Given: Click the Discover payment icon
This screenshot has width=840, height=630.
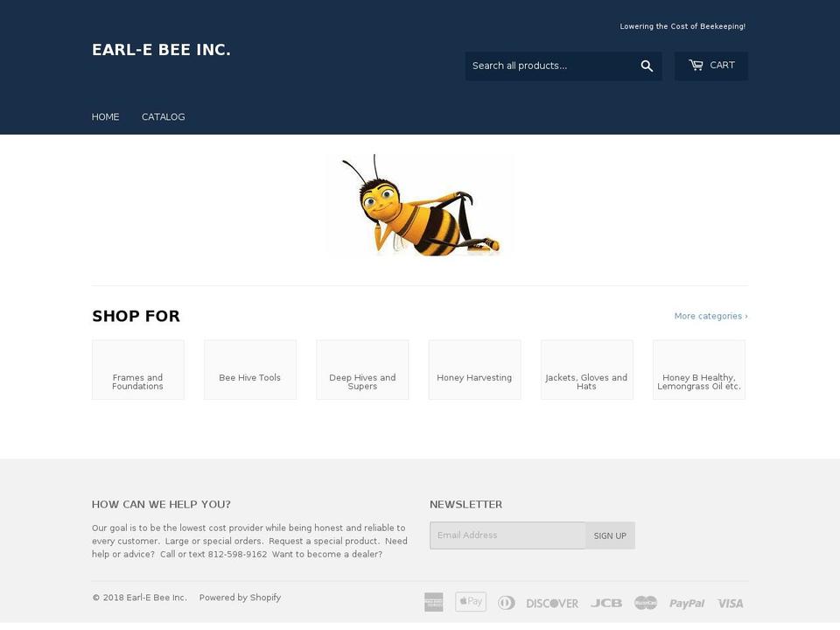Looking at the screenshot, I should pos(552,604).
